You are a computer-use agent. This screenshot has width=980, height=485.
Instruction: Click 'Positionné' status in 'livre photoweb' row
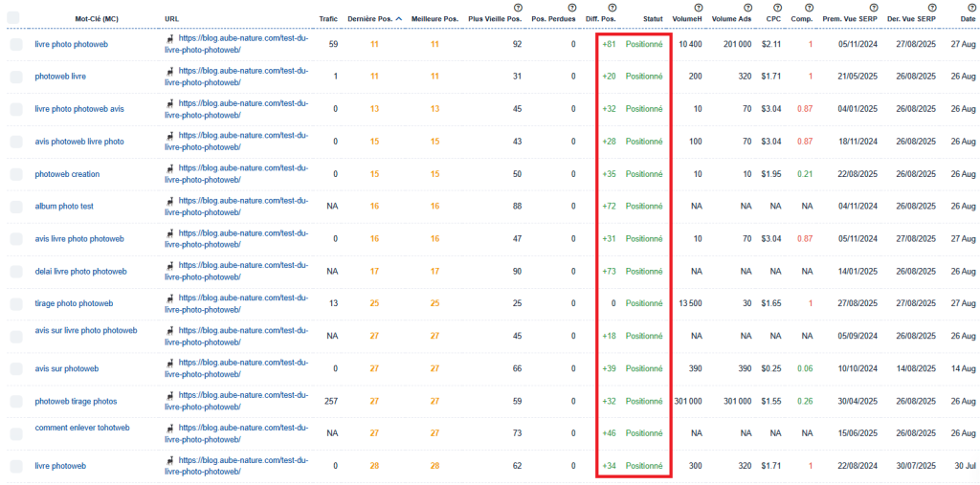click(x=644, y=466)
